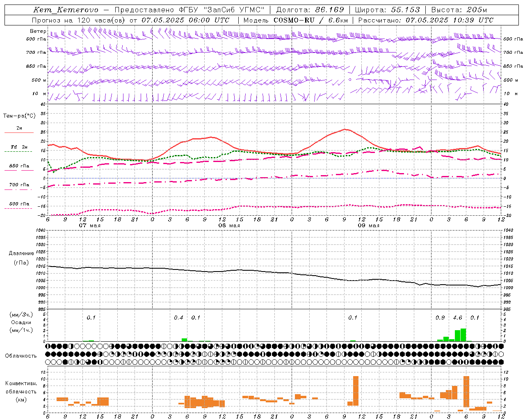The image size is (525, 420).
Task: Click the Рассчитано: 07.05.2025 10:39 UTC text
Action: point(426,20)
